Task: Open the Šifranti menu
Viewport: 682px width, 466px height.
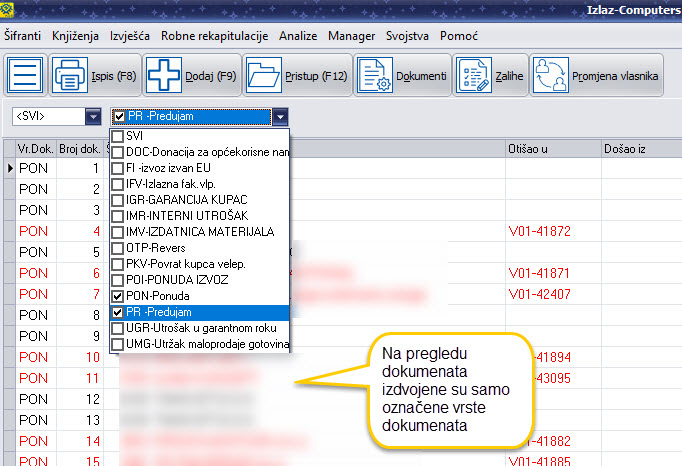Action: point(23,35)
